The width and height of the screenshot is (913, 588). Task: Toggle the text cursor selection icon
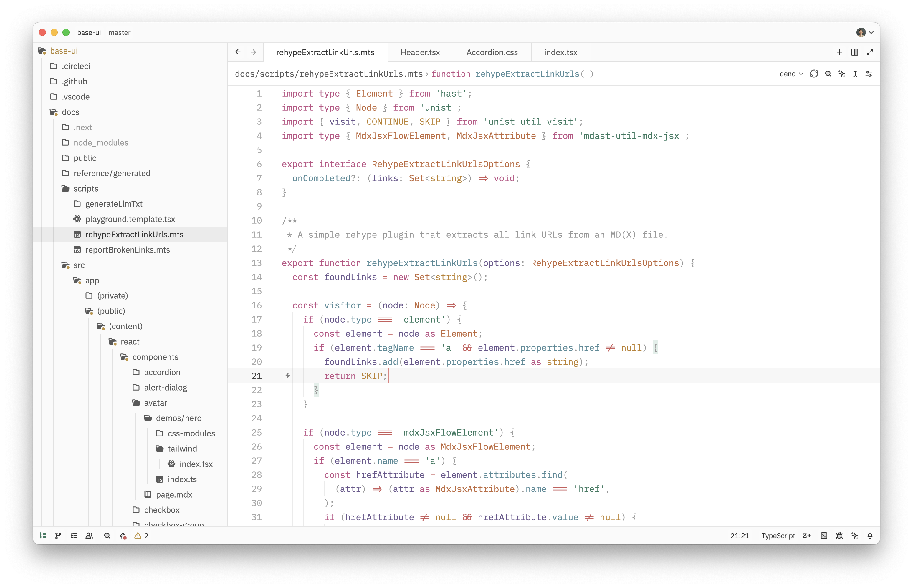[x=855, y=74]
